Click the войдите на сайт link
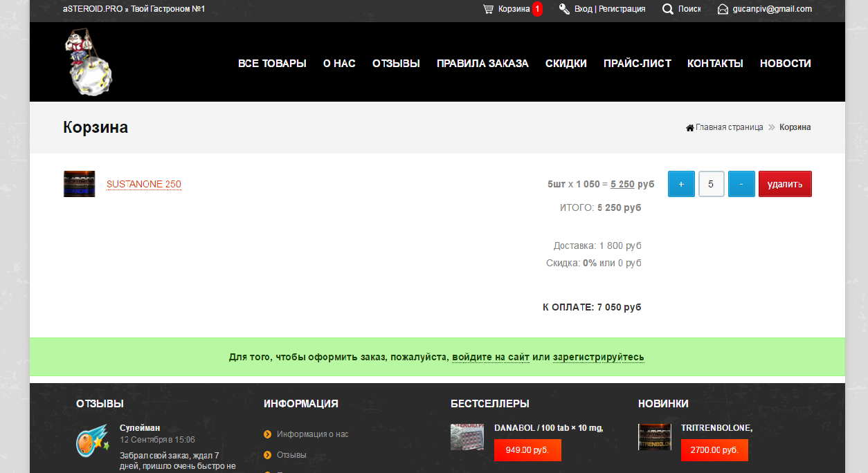The height and width of the screenshot is (473, 868). click(x=491, y=358)
